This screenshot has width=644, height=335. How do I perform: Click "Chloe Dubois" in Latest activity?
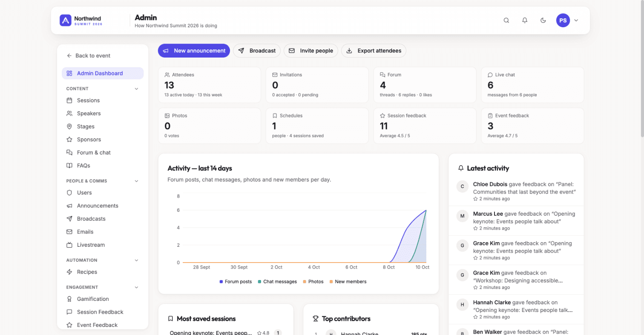490,185
